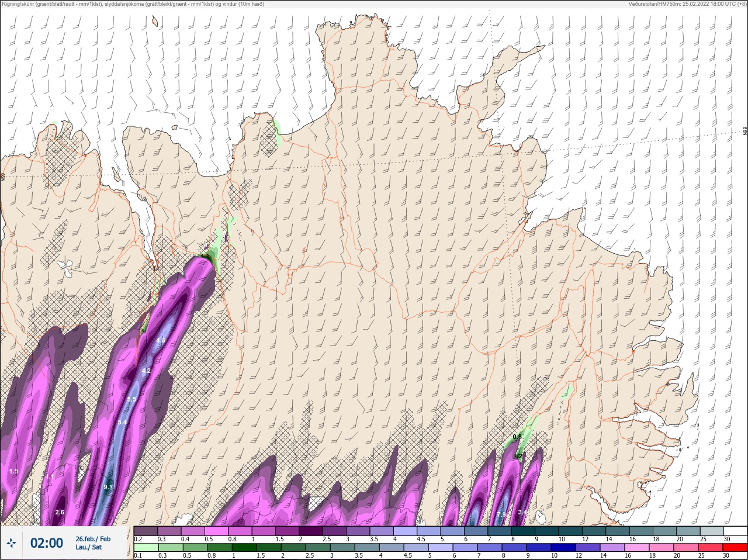Click the 1.5 precipitation value on map
Viewport: 748px width, 560px height.
(x=13, y=471)
